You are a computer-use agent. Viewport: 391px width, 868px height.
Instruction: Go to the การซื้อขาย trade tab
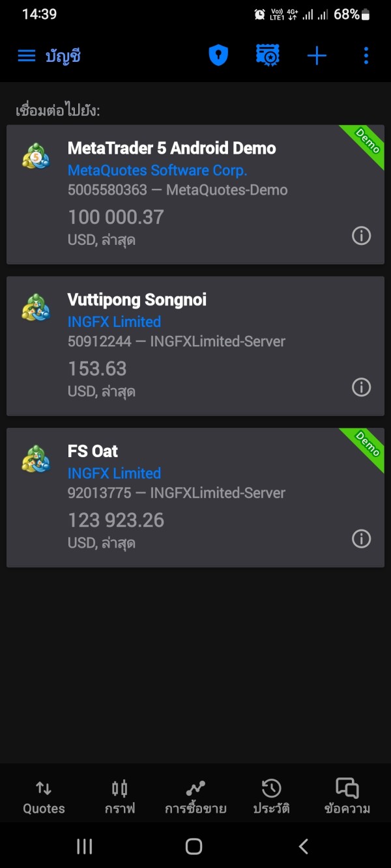click(195, 797)
